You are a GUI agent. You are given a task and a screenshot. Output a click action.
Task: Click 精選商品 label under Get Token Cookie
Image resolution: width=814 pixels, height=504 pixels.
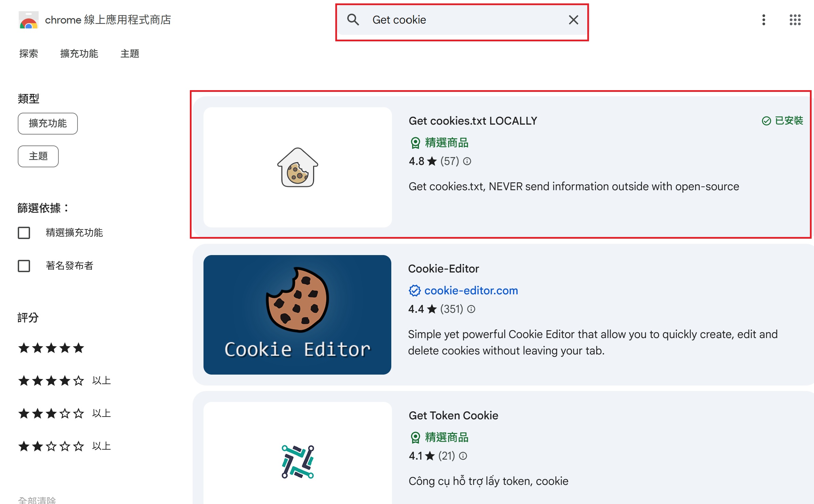447,437
